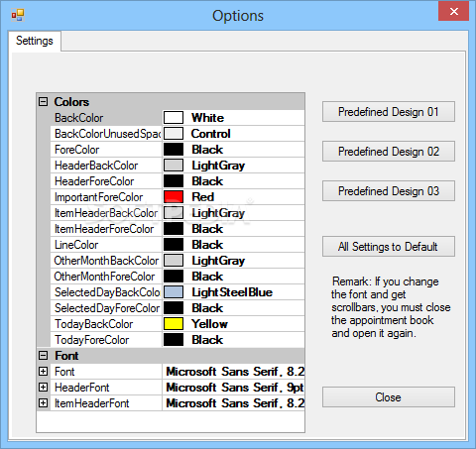Select the HeaderForeColor property name
Image resolution: width=476 pixels, height=449 pixels.
[x=94, y=181]
